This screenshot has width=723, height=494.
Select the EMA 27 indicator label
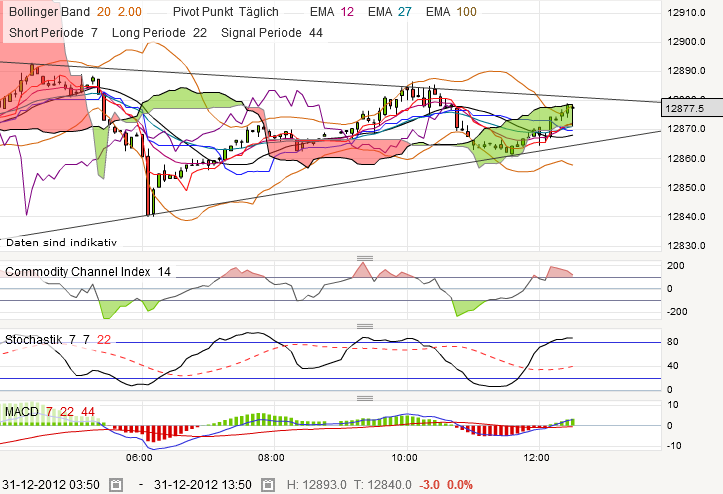[x=390, y=12]
